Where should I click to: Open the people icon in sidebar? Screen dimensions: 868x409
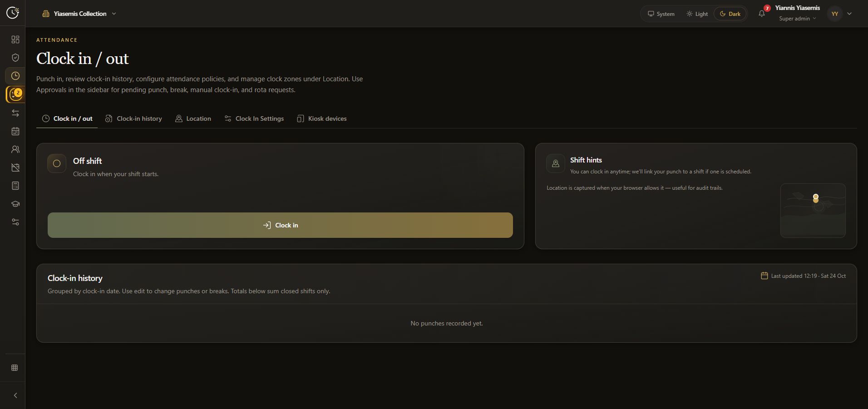click(x=15, y=149)
